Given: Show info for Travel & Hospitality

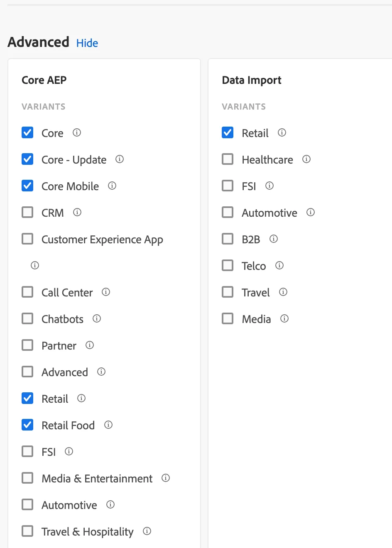Looking at the screenshot, I should coord(147,531).
